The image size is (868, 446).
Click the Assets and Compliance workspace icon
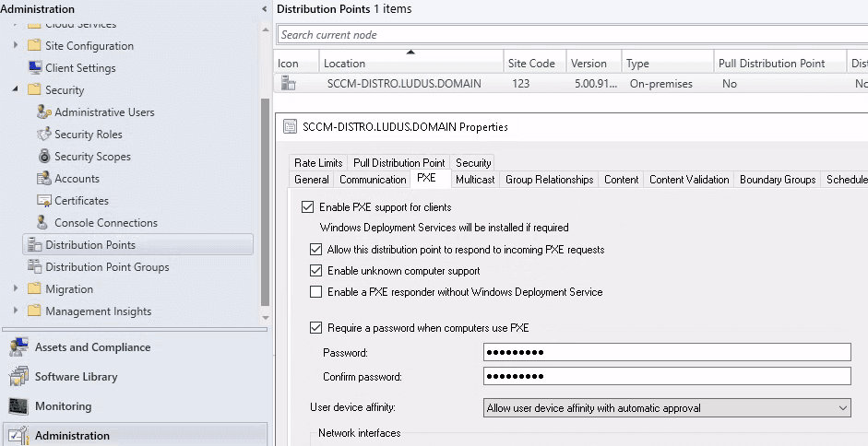coord(18,347)
